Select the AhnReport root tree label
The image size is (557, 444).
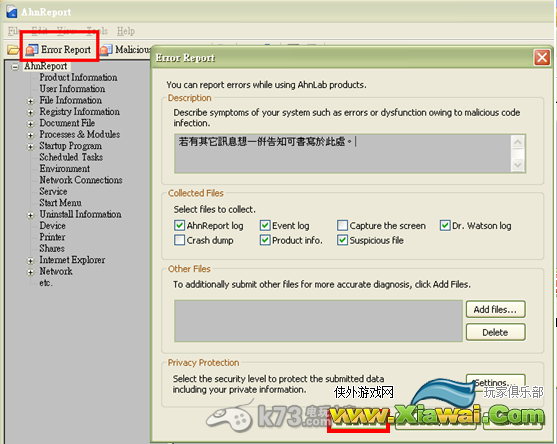pyautogui.click(x=45, y=66)
